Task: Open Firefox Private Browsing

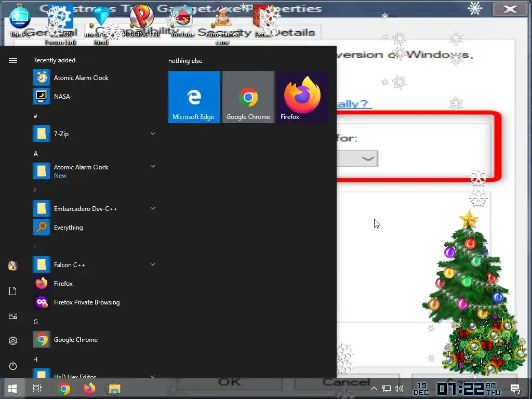Action: pyautogui.click(x=95, y=302)
